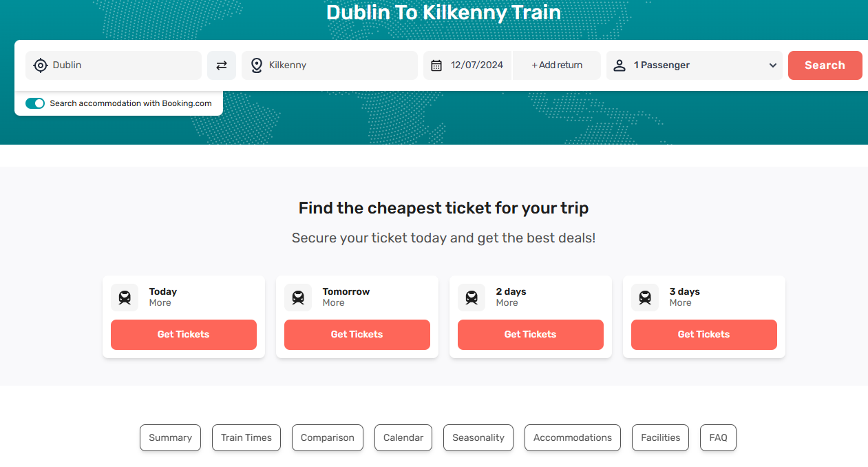Click the target icon in the Dublin field
This screenshot has height=467, width=868.
pyautogui.click(x=41, y=65)
